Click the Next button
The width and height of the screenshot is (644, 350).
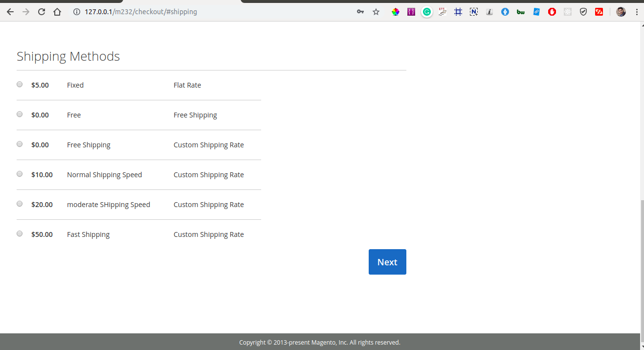(387, 262)
